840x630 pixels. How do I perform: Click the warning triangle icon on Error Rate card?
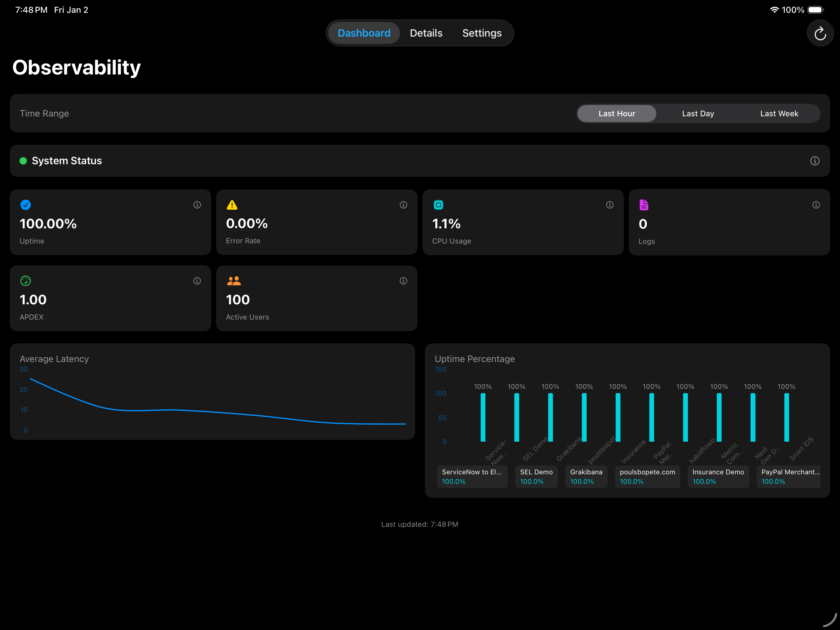pyautogui.click(x=232, y=205)
